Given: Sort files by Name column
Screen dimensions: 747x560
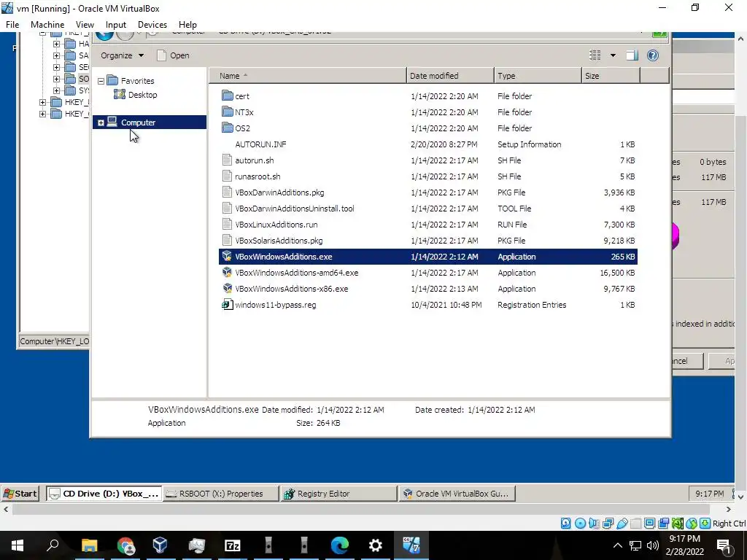Looking at the screenshot, I should tap(308, 76).
